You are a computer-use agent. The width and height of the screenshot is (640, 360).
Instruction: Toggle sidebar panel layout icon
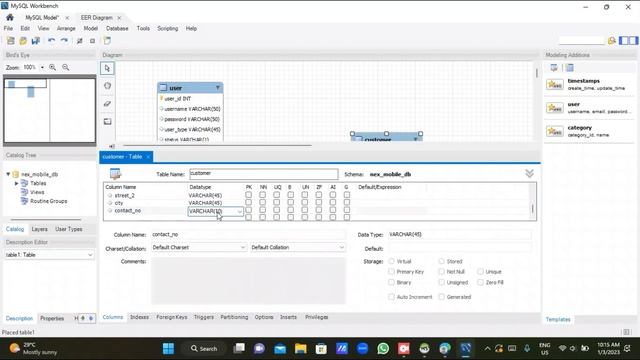click(x=629, y=40)
